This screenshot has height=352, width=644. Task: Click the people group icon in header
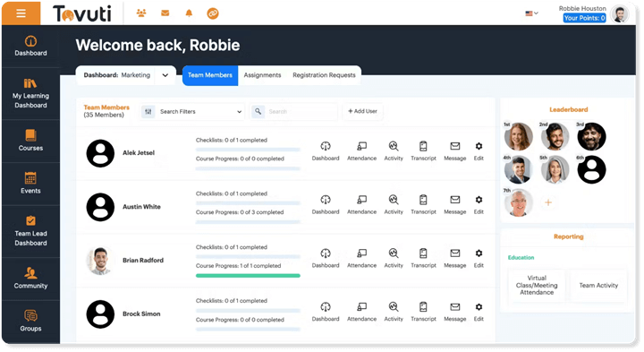point(141,13)
